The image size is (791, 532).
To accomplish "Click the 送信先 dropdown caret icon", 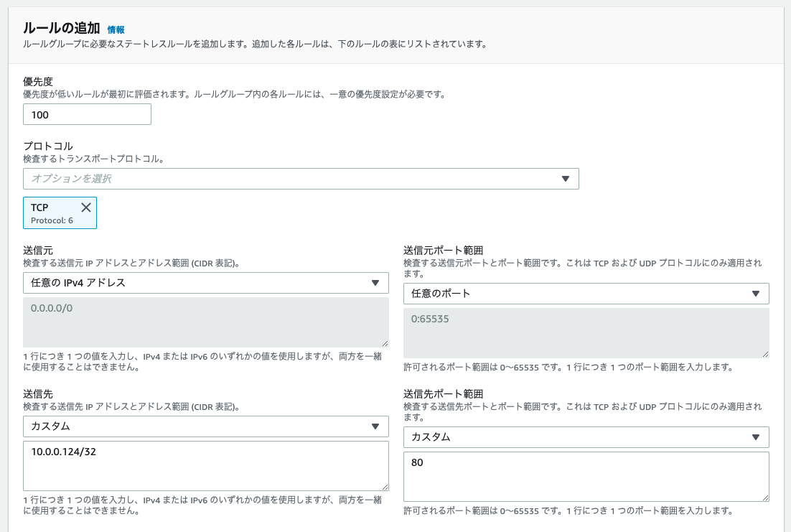I will [x=376, y=426].
